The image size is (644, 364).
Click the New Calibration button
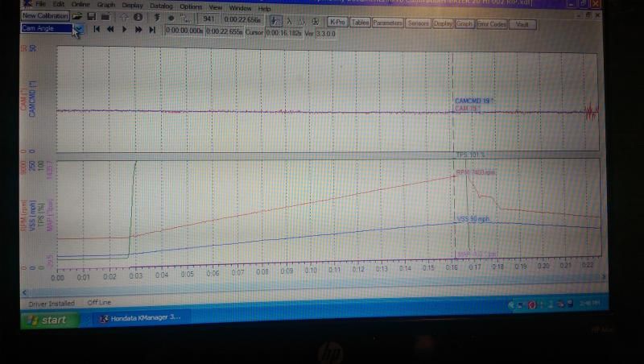(44, 15)
